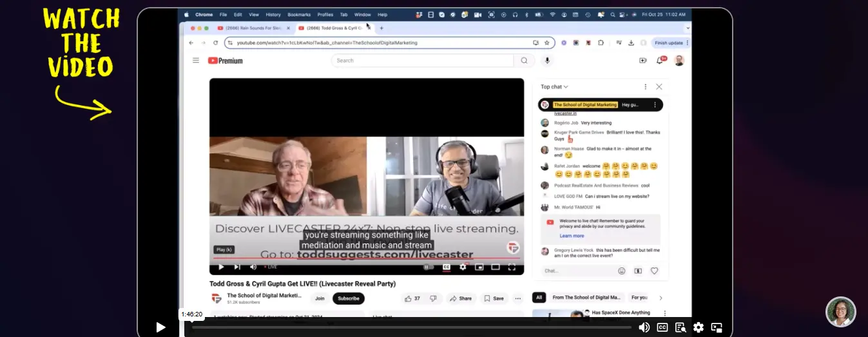Select the Todd Gross & Cyril tab
The image size is (868, 337).
[333, 28]
